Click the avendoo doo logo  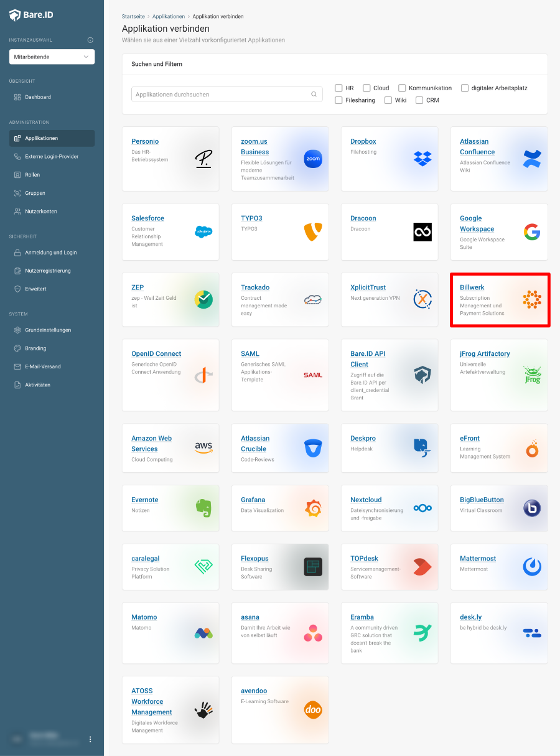[x=313, y=709]
